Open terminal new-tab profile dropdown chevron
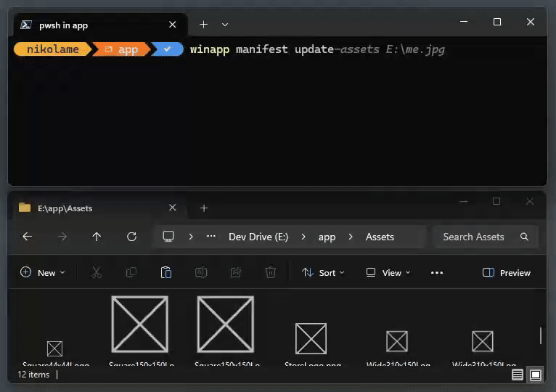Viewport: 556px width, 392px height. (x=225, y=25)
